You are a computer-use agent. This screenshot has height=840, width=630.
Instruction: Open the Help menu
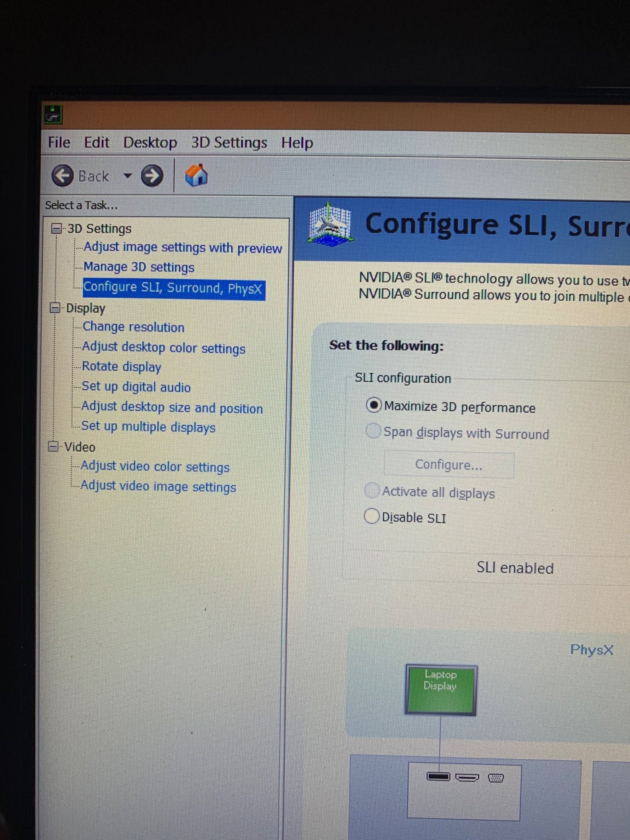(297, 144)
